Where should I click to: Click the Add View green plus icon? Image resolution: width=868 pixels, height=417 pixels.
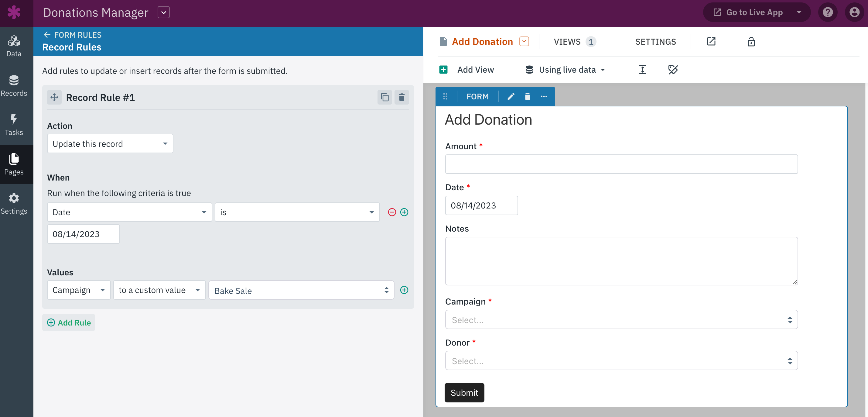pos(443,70)
